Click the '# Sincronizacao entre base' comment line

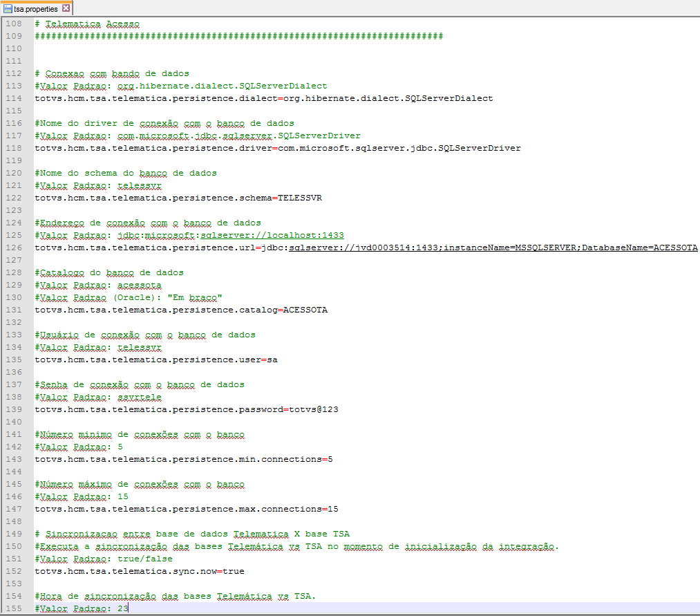tap(192, 534)
